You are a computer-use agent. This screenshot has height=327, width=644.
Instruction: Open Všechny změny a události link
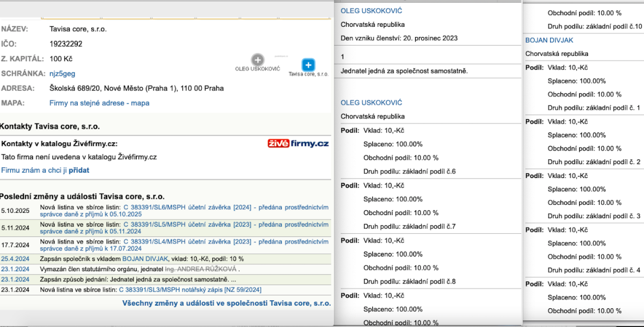(x=227, y=303)
